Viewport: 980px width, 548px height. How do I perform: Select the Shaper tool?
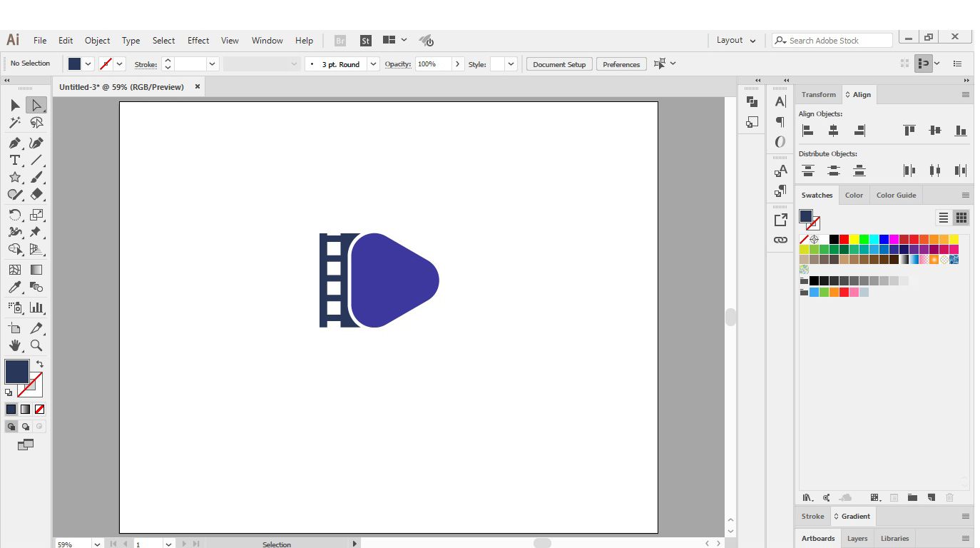point(15,194)
